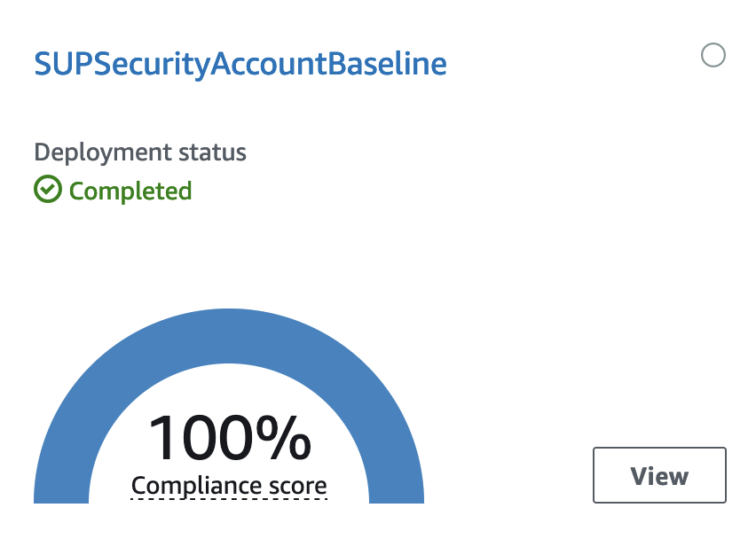The image size is (756, 539).
Task: Open the SUPSecurityAccountBaseline link
Action: click(240, 64)
